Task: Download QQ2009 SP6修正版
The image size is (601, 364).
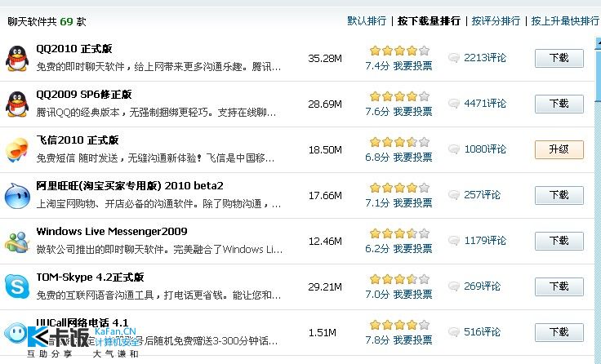Action: tap(559, 104)
